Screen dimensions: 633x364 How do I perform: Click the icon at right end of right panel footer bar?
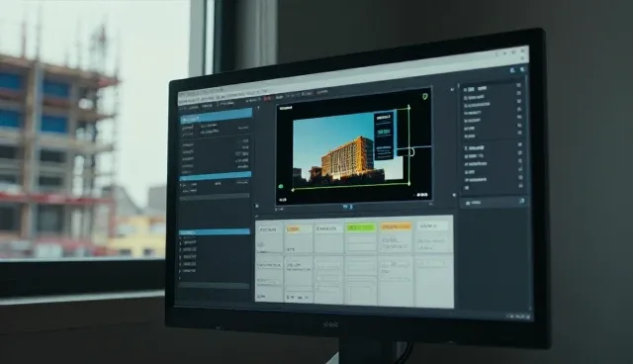click(x=521, y=201)
